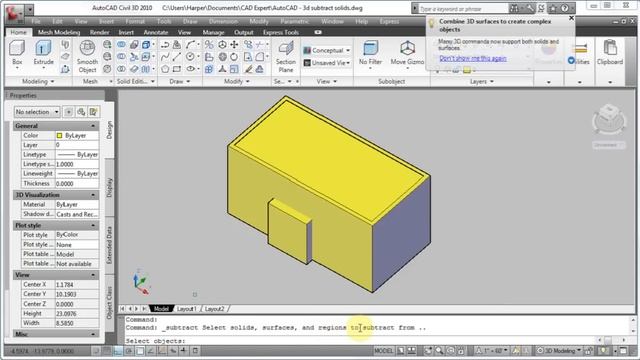Toggle Snap mode in status bar

click(x=96, y=351)
